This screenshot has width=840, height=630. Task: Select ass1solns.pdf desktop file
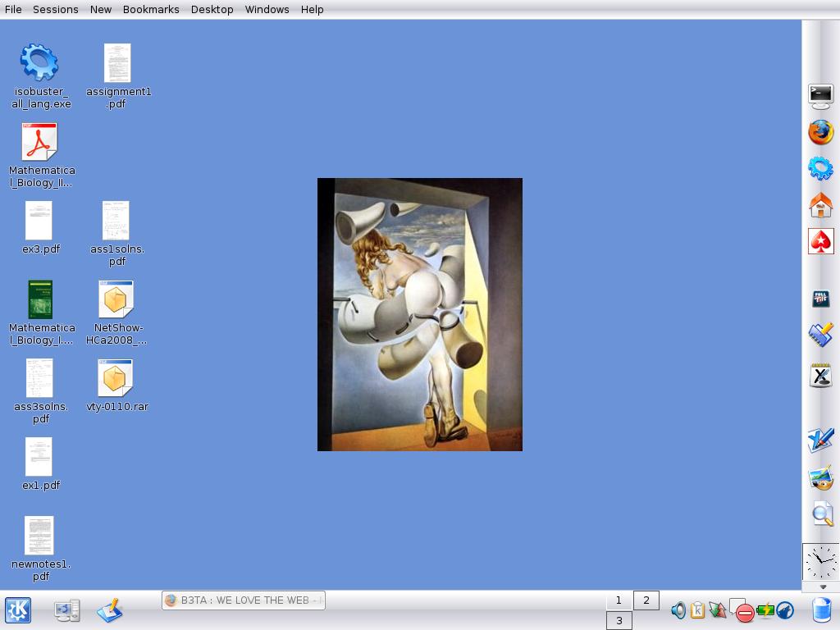[116, 234]
